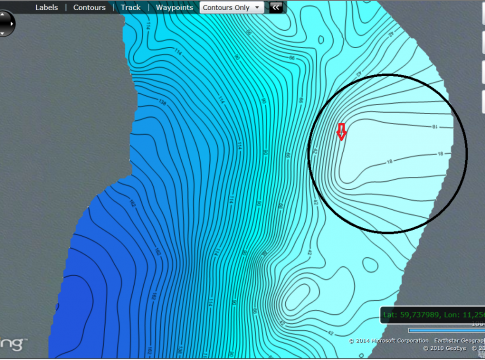Click the 18 depth contour label in circle

(x=389, y=162)
